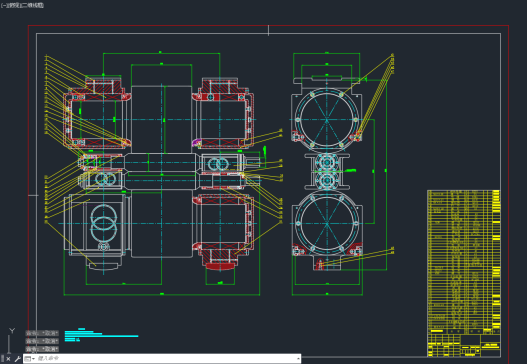
Task: Grab the command line drag handle
Action: 2,359
